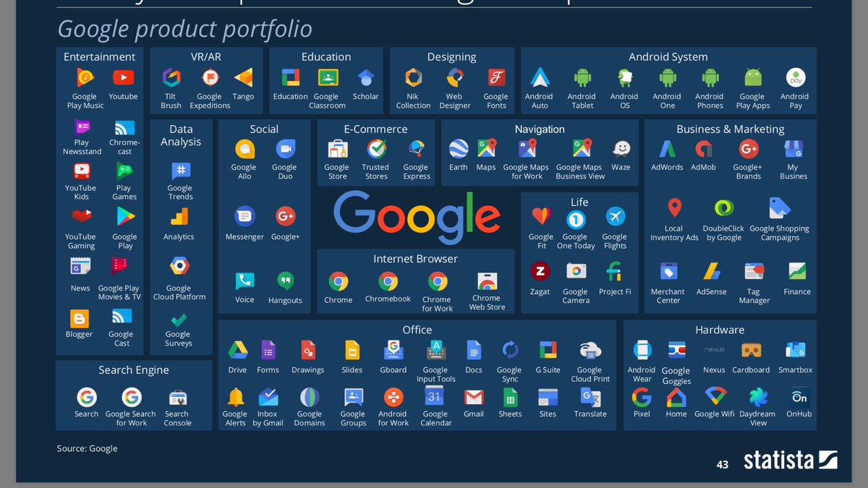This screenshot has height=488, width=868.
Task: Click the Google Fit heart icon
Action: point(540,217)
